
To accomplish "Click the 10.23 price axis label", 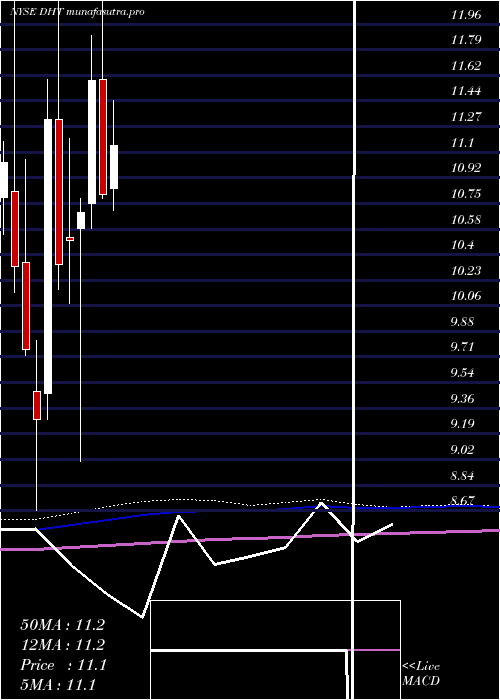I will point(466,271).
